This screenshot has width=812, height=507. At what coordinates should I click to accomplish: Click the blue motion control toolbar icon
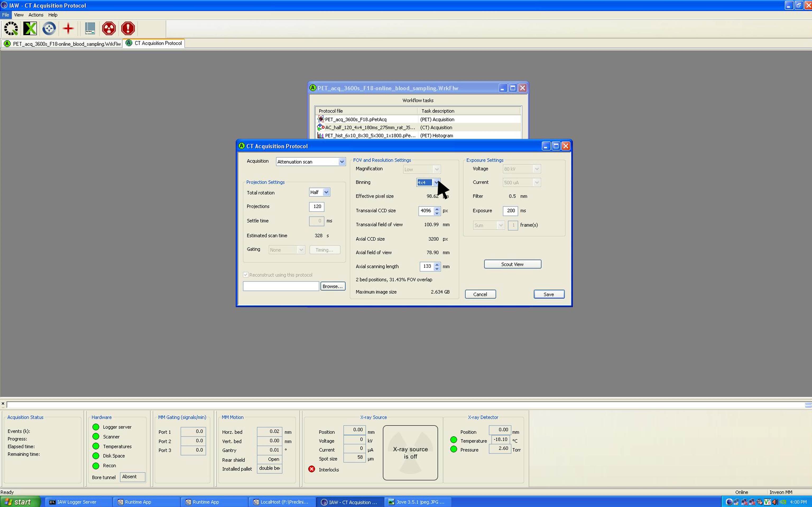coord(49,29)
